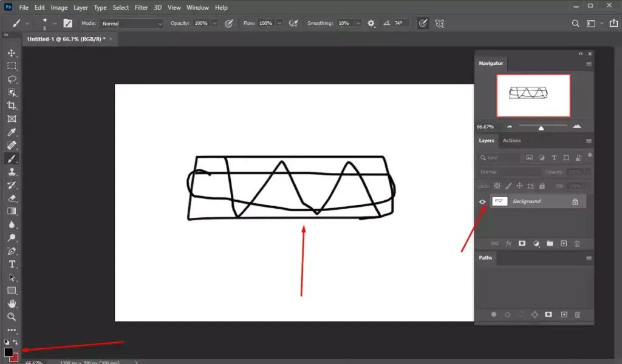Add a layer mask

click(x=522, y=243)
